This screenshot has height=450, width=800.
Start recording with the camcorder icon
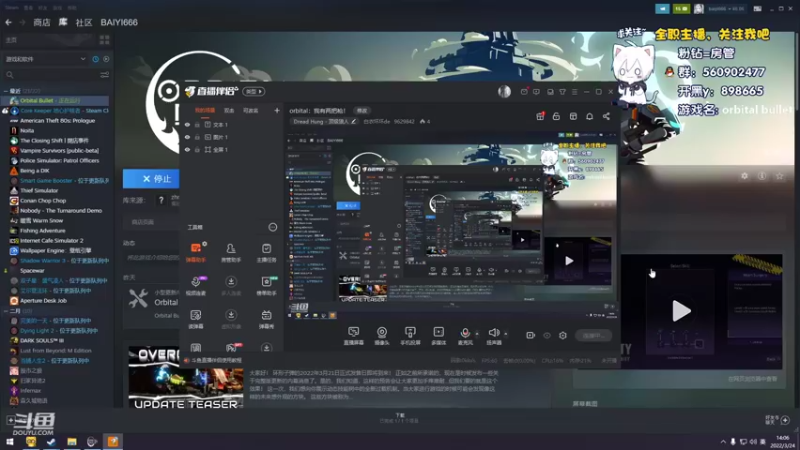point(531,335)
